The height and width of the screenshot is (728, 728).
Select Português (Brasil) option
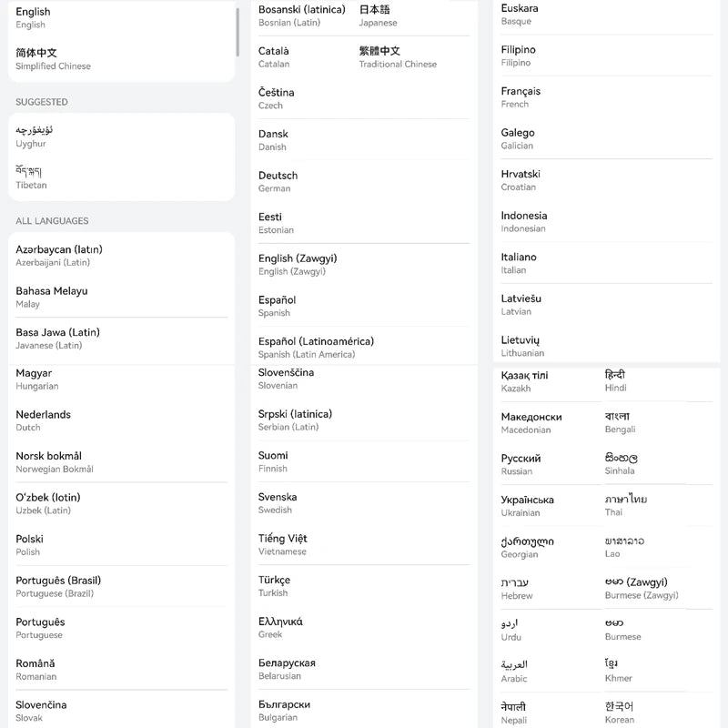tap(58, 586)
